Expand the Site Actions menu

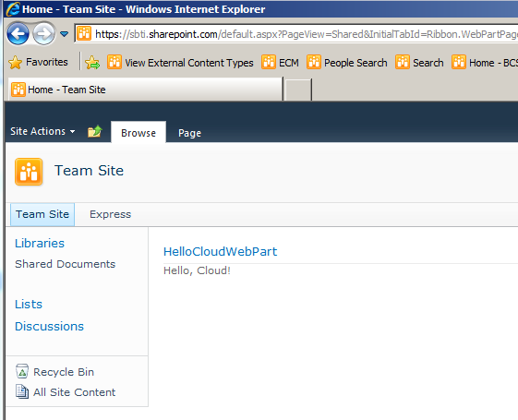click(42, 131)
